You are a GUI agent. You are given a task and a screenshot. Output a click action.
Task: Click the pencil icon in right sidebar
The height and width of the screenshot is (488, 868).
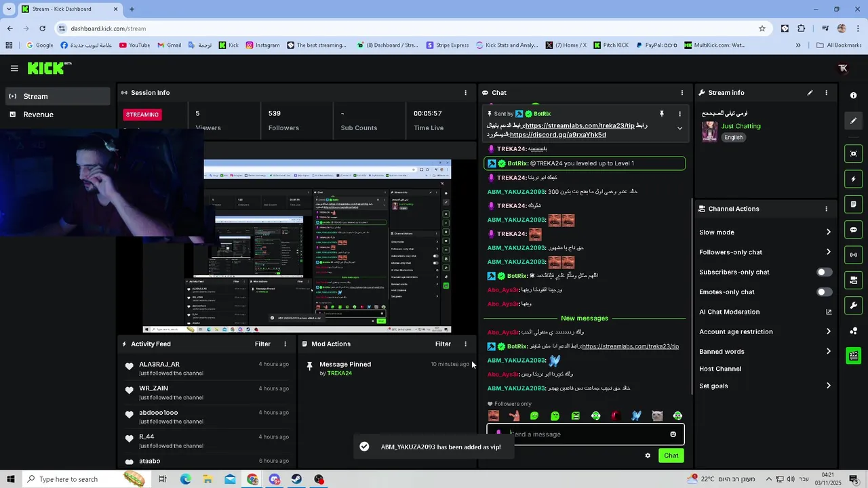(854, 121)
